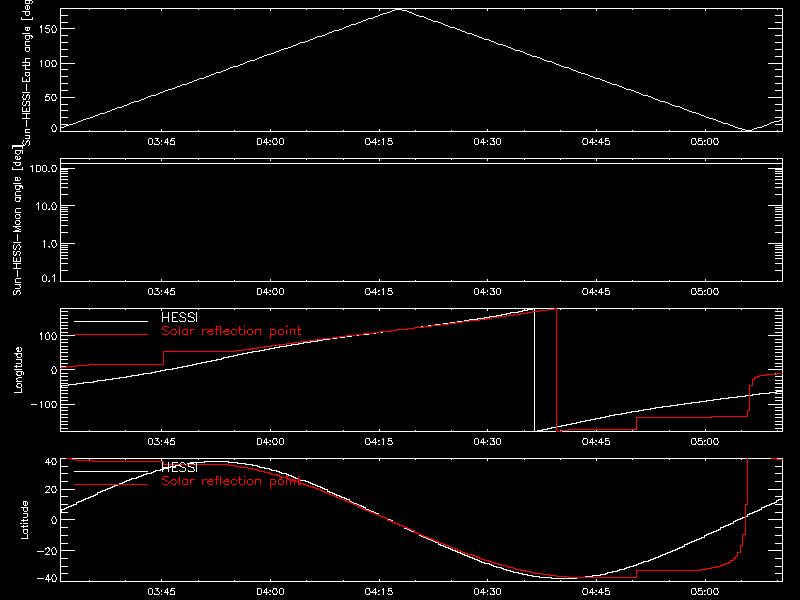Screen dimensions: 800x600
Task: Click 04:30 tick under Longitude plot
Action: [487, 442]
